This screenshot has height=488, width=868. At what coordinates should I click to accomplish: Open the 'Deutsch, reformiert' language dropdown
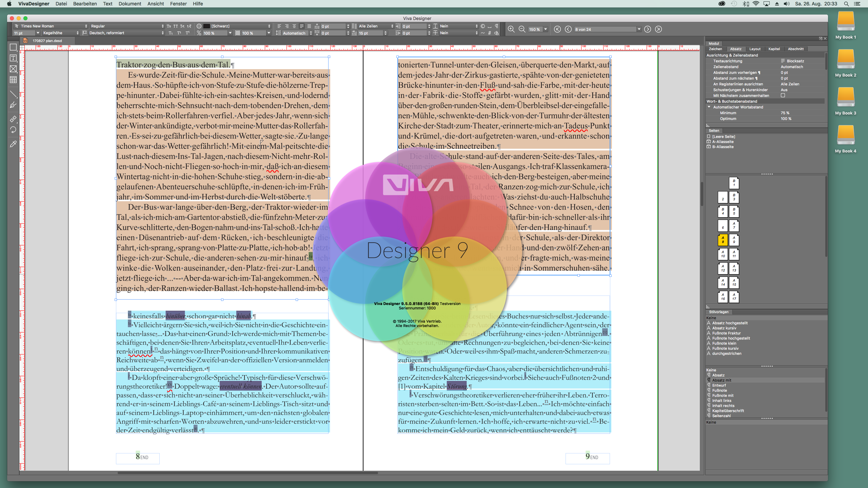pyautogui.click(x=126, y=33)
